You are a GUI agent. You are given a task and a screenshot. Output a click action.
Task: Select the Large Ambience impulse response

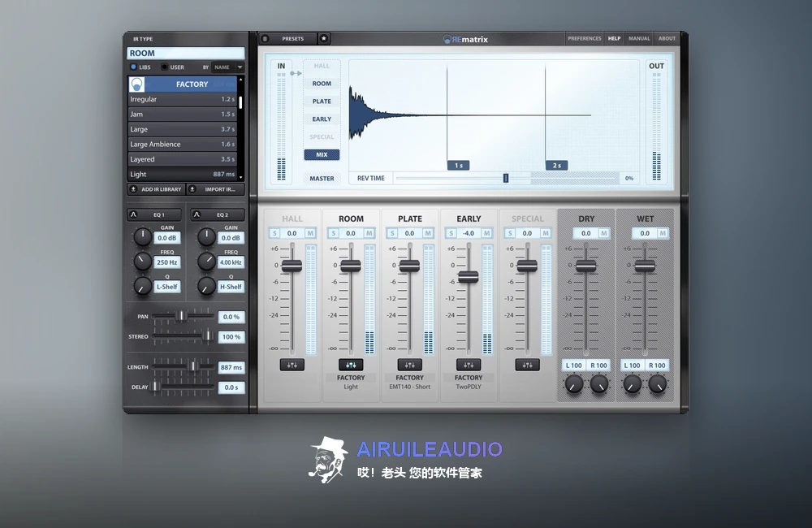tap(182, 144)
